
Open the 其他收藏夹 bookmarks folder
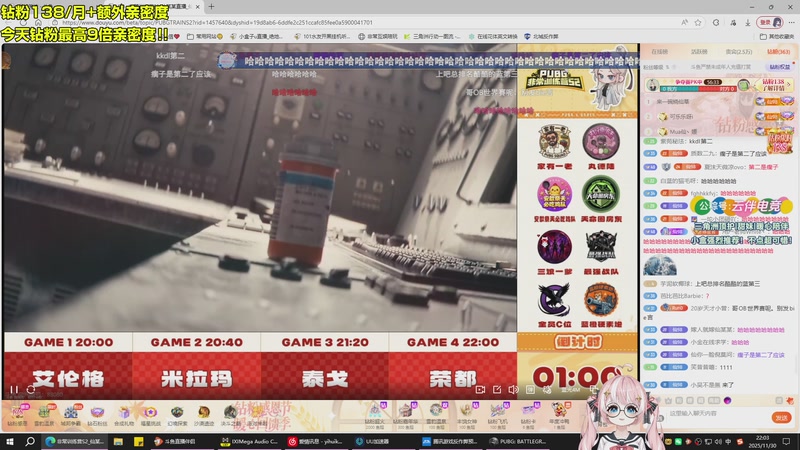[x=777, y=37]
